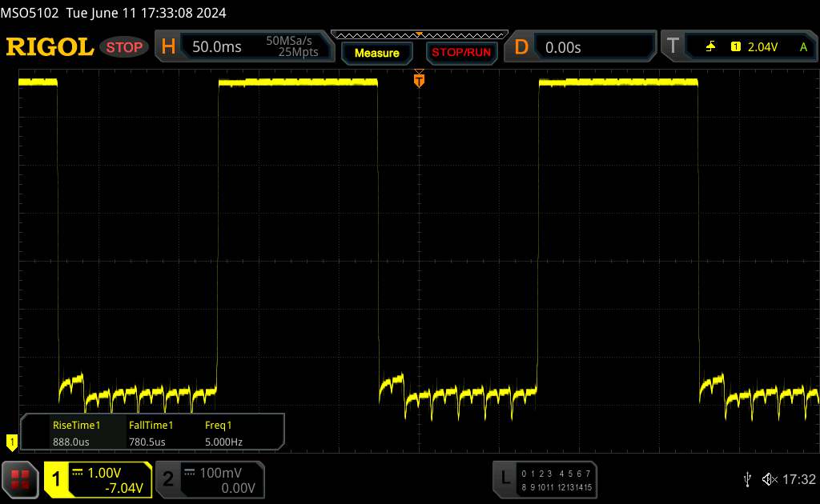Click the trigger mode A indicator
Screen dimensions: 820x504
(803, 47)
